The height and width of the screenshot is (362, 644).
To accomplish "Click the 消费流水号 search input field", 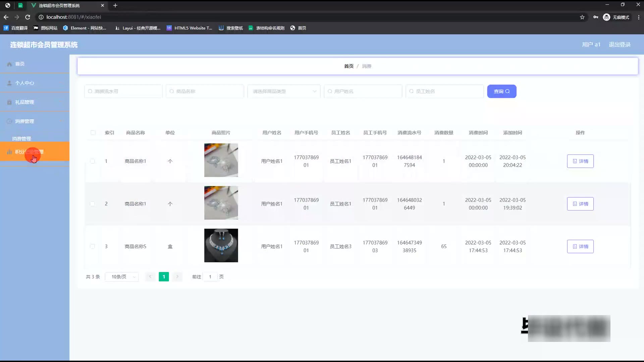I will pos(123,92).
